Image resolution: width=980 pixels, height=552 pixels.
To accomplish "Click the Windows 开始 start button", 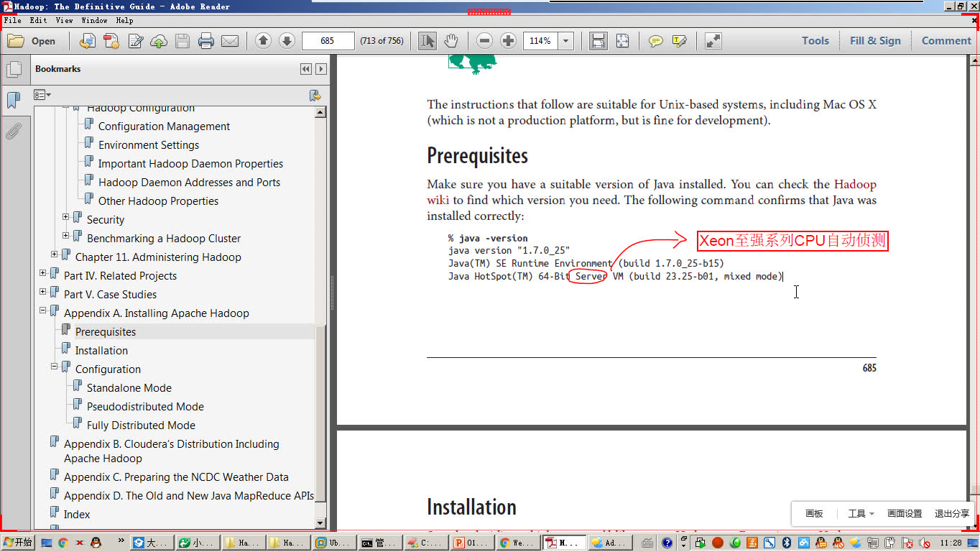I will pos(18,543).
